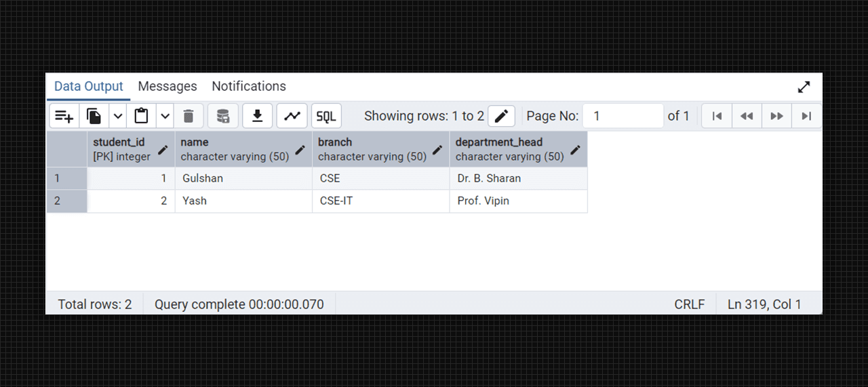This screenshot has width=868, height=387.
Task: Go to the first page
Action: point(717,116)
